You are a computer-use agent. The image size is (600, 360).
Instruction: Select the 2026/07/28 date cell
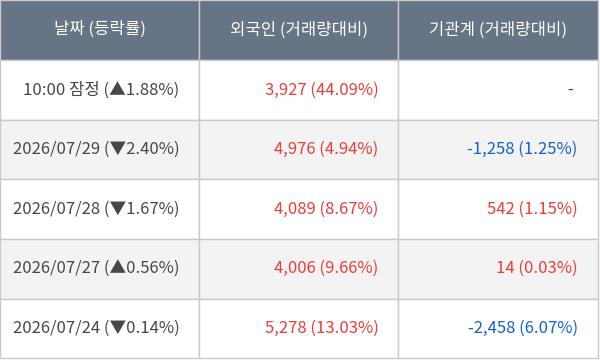(56, 209)
